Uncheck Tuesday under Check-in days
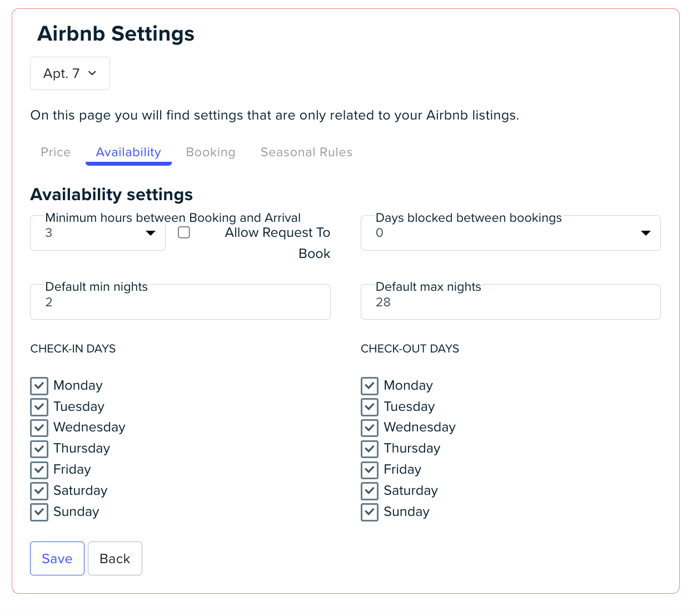 pyautogui.click(x=39, y=407)
